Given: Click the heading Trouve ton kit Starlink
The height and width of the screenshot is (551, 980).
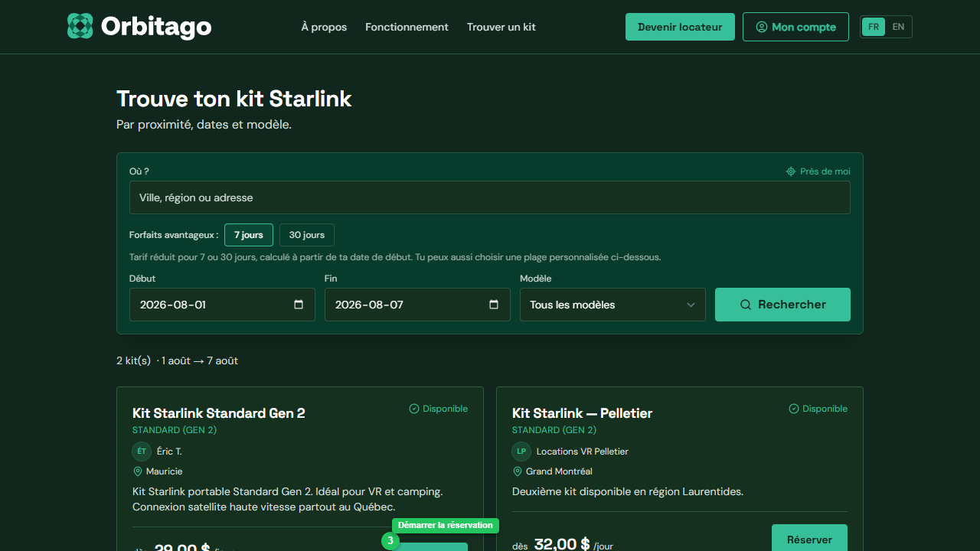Looking at the screenshot, I should 234,99.
